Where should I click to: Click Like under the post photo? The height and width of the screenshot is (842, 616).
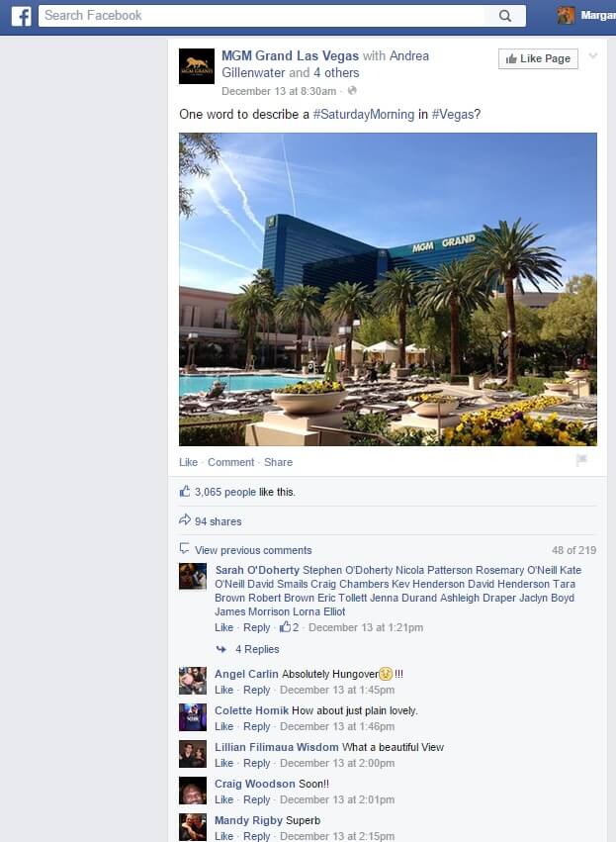[x=188, y=462]
